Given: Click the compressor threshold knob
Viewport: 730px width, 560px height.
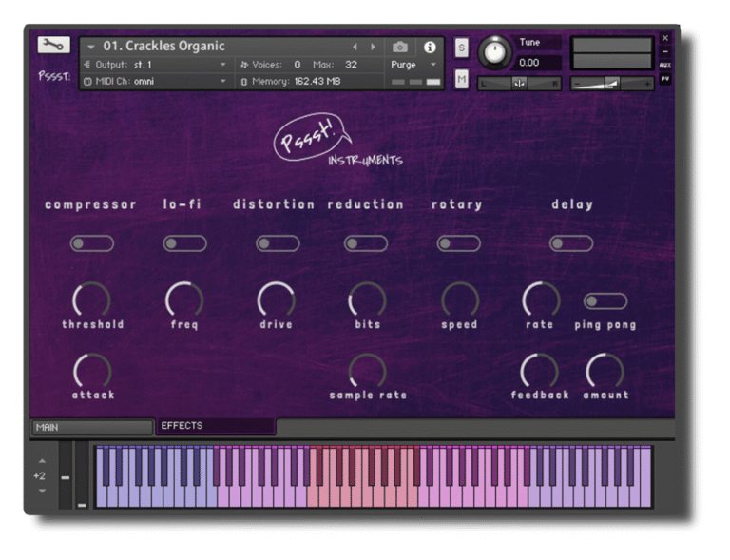Looking at the screenshot, I should pos(91,299).
